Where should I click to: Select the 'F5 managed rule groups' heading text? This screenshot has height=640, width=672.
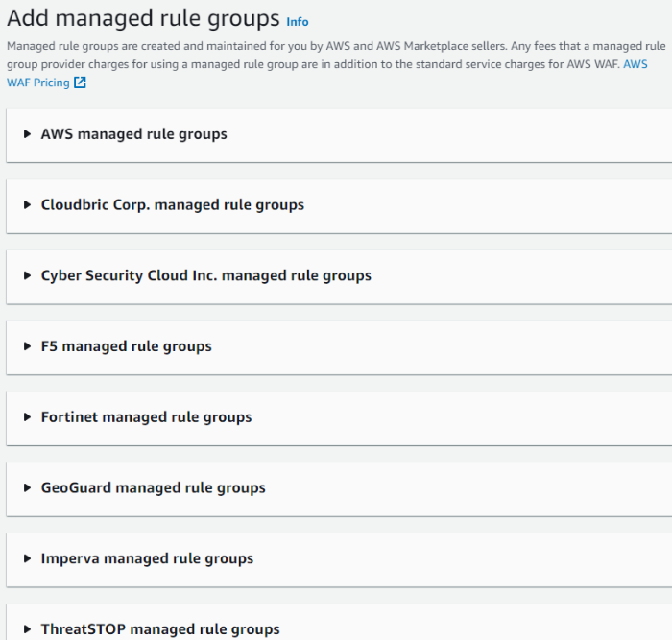click(126, 346)
